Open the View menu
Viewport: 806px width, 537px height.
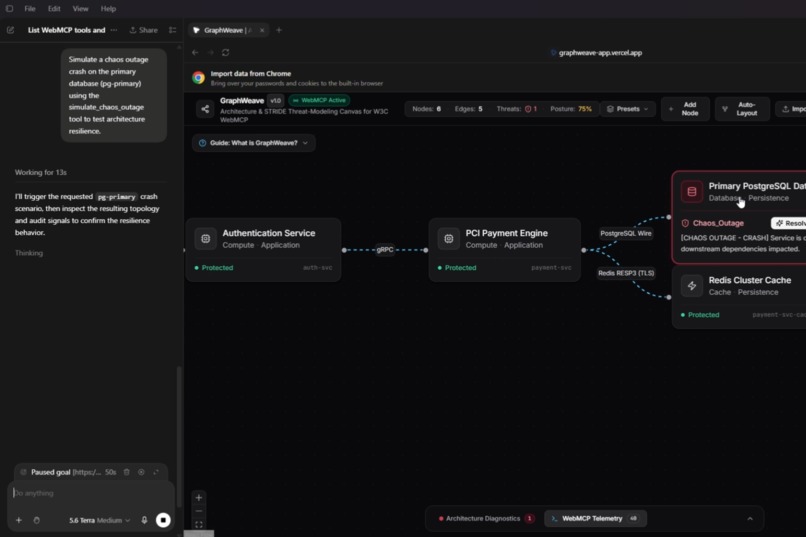pyautogui.click(x=80, y=9)
